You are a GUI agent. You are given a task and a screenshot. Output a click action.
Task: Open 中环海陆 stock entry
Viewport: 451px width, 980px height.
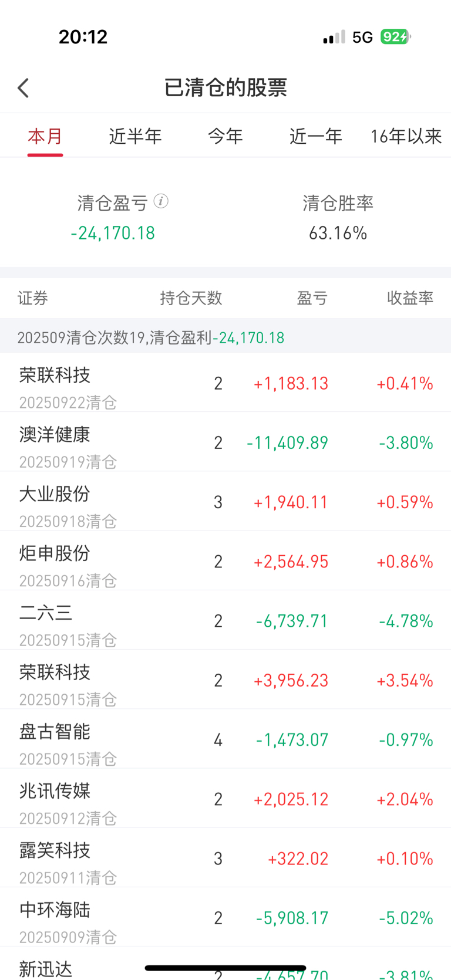tap(225, 917)
